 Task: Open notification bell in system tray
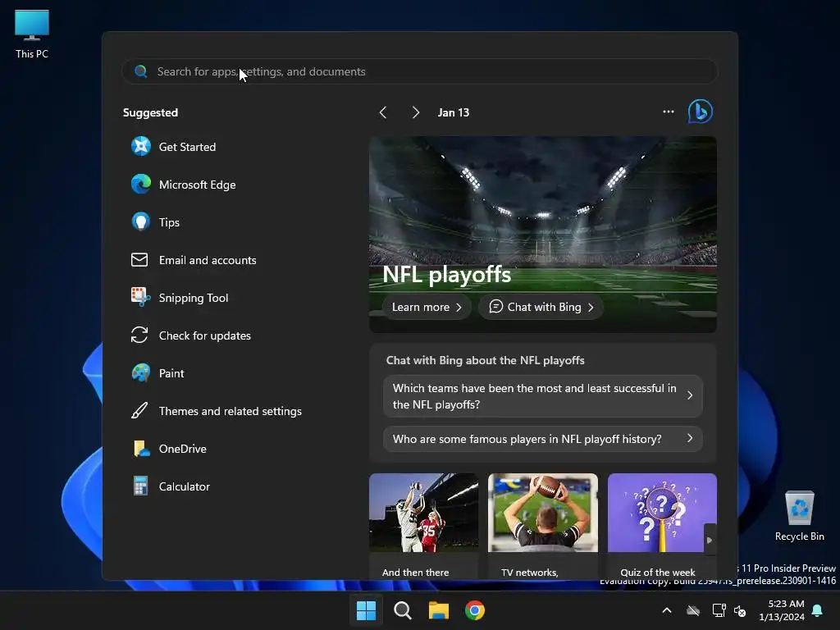pos(818,610)
